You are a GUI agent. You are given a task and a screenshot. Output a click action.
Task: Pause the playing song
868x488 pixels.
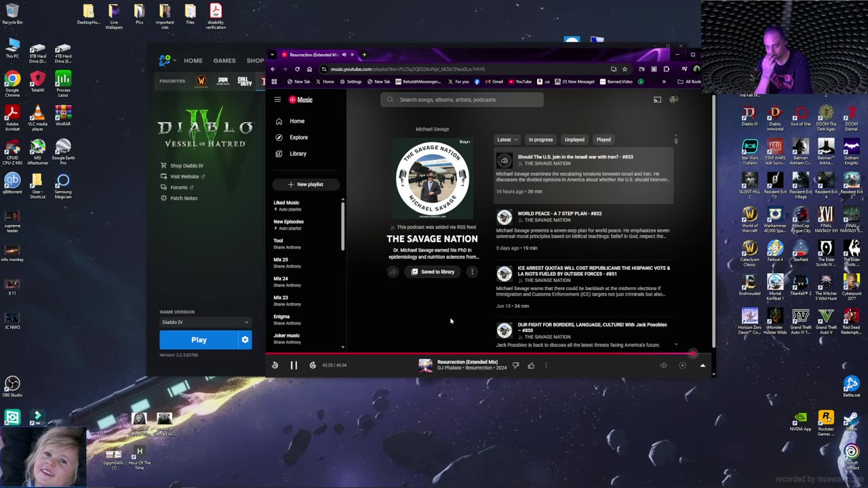tap(294, 365)
